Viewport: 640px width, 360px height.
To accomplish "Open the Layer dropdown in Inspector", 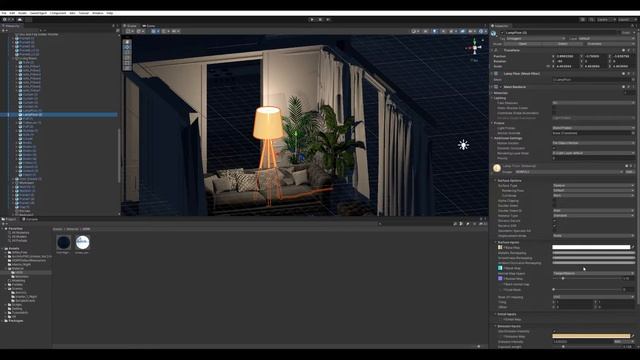I will tap(607, 38).
